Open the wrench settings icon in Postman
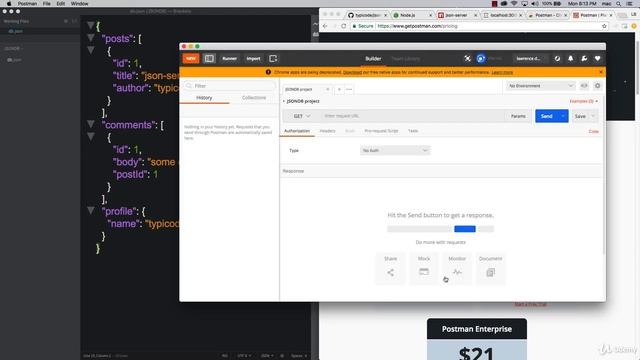The width and height of the screenshot is (640, 360). tap(584, 58)
